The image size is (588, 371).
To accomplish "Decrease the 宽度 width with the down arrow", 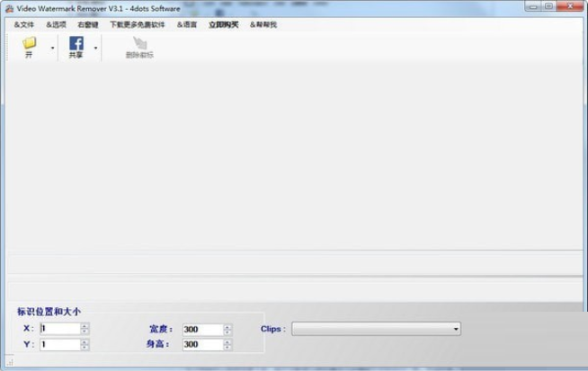I will click(227, 332).
